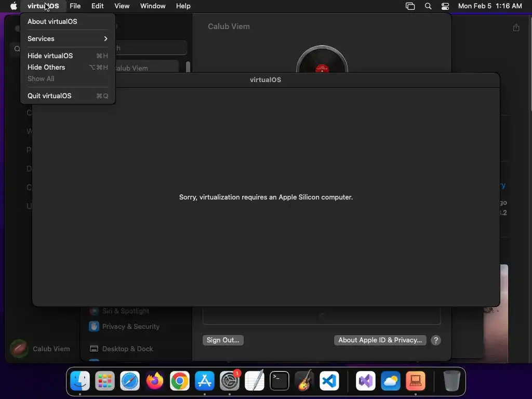Open Visual Studio from the Dock

click(366, 381)
